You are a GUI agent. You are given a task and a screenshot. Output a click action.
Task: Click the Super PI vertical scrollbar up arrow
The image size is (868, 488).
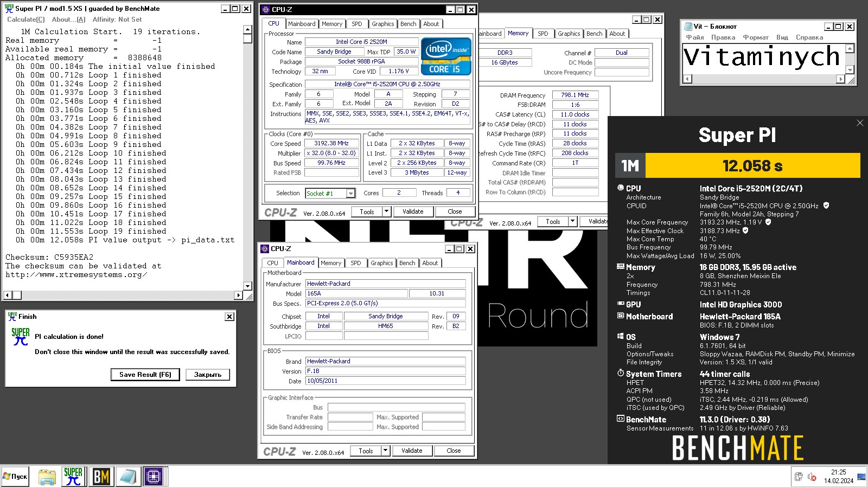[x=248, y=30]
